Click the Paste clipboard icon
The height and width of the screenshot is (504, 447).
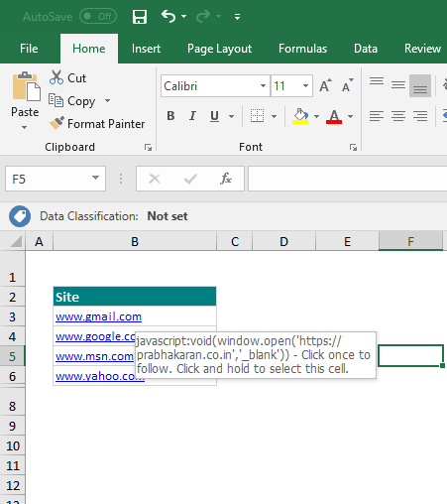(27, 86)
